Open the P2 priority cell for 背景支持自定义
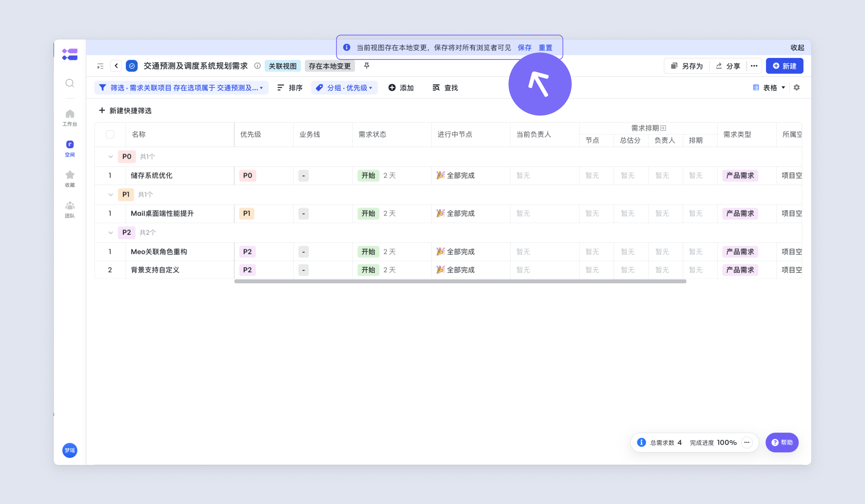Image resolution: width=865 pixels, height=504 pixels. click(x=247, y=270)
